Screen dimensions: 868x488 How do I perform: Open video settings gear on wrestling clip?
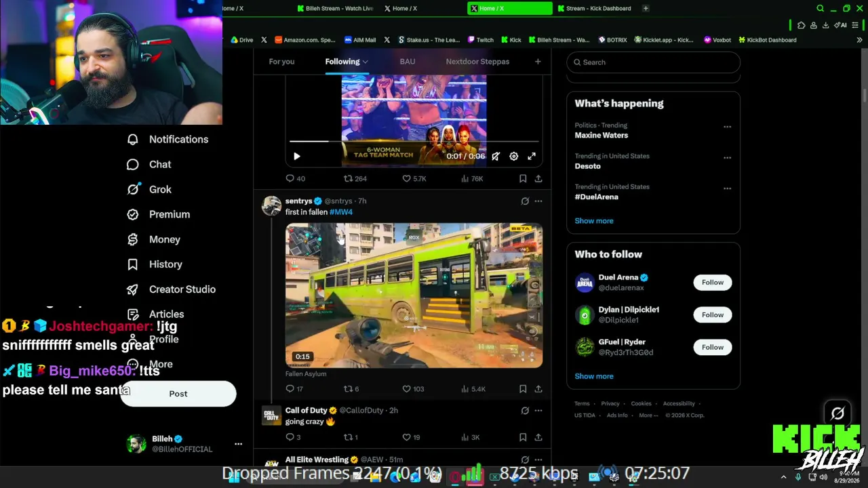pyautogui.click(x=514, y=157)
